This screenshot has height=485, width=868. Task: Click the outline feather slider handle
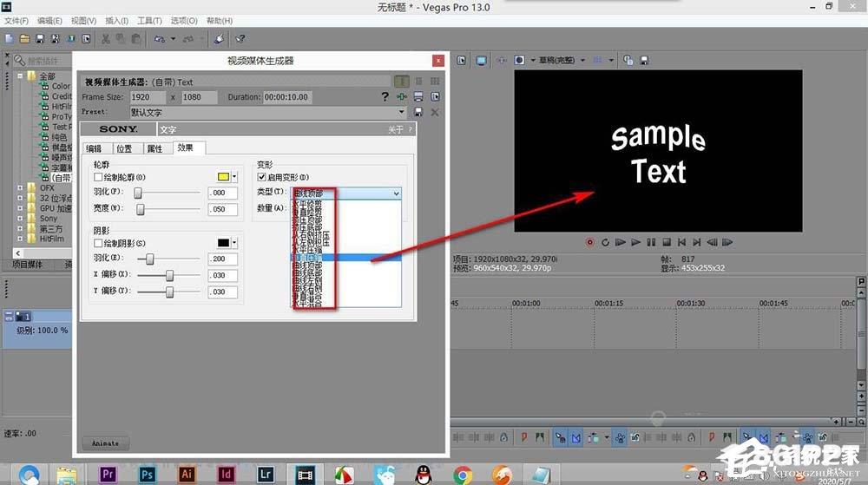pos(138,193)
